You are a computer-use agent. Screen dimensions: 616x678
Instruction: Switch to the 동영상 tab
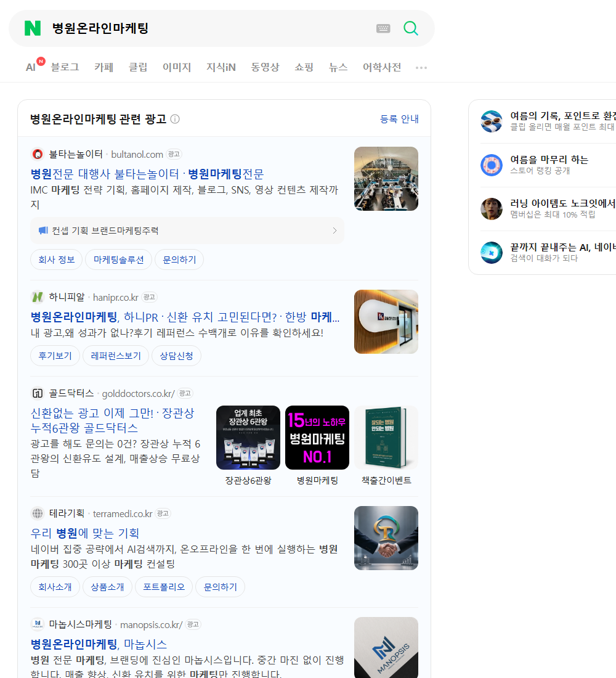[265, 67]
